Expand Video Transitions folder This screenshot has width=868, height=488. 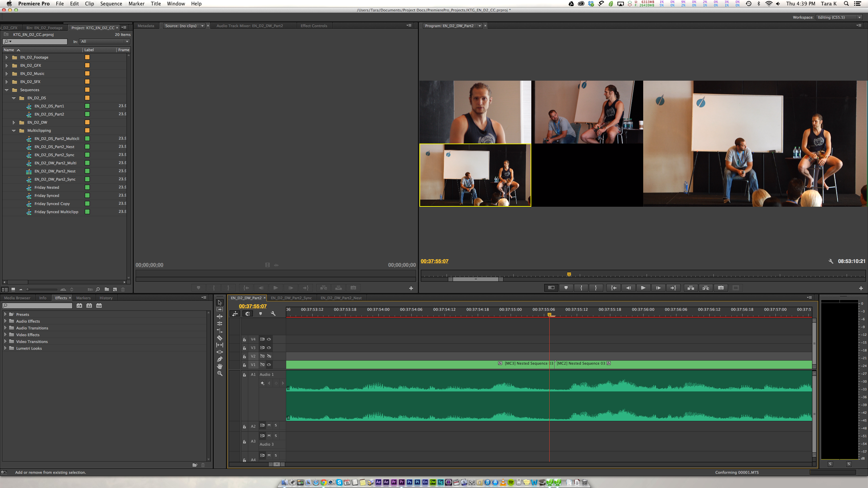[x=5, y=341]
